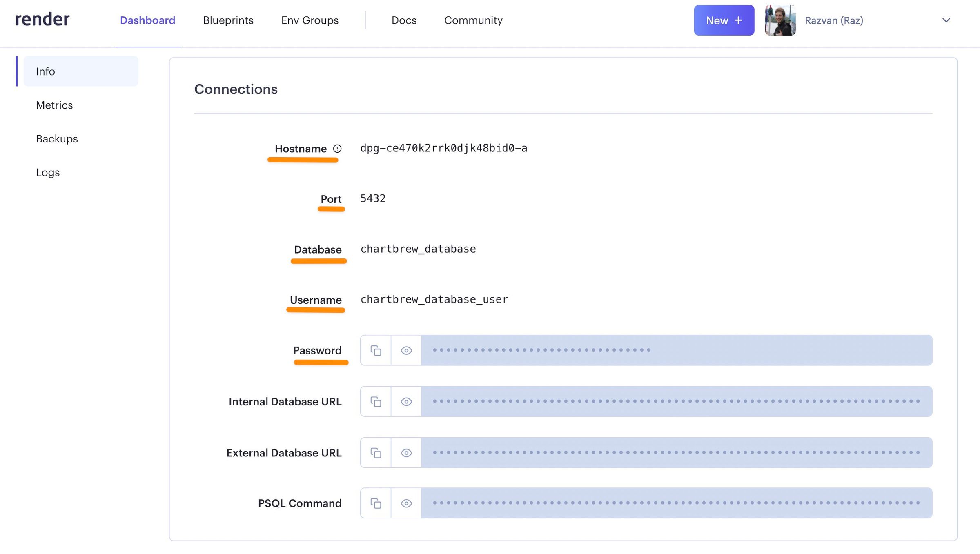980x554 pixels.
Task: Reveal the PSQL Command
Action: [x=406, y=503]
